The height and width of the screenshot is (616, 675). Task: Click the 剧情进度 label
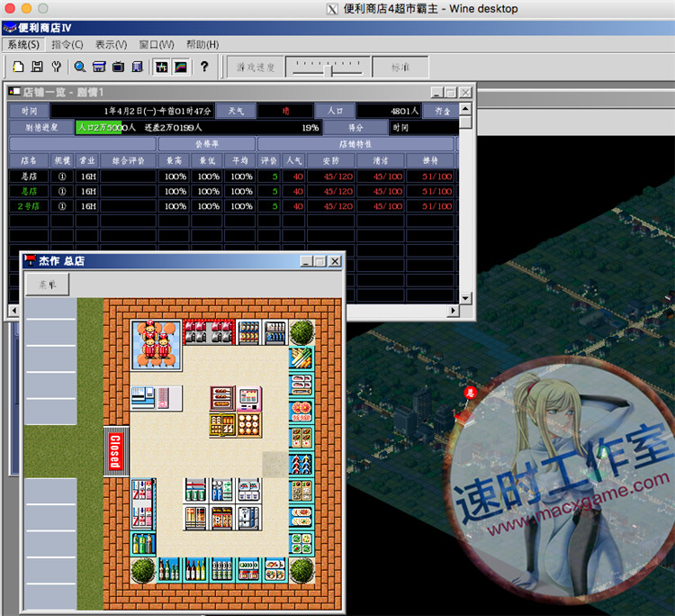tap(41, 128)
